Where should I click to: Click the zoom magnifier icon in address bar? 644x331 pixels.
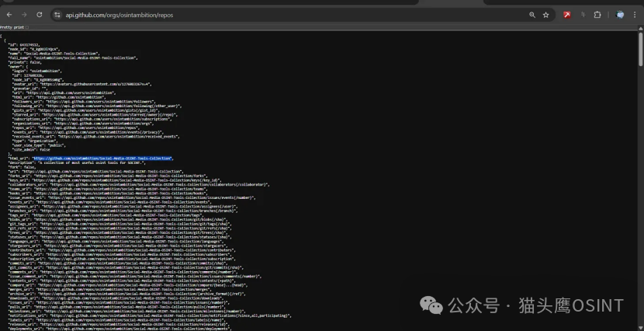tap(531, 15)
